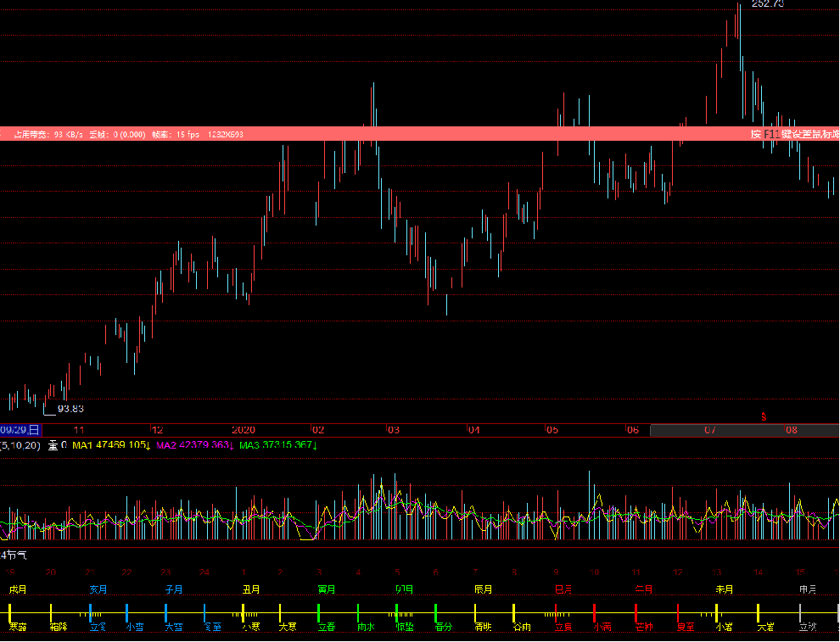Click the 09/29 date period box

click(20, 429)
